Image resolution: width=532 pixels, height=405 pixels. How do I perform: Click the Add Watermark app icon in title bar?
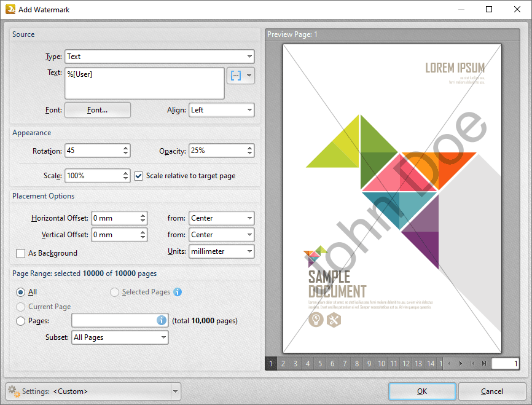[x=10, y=9]
